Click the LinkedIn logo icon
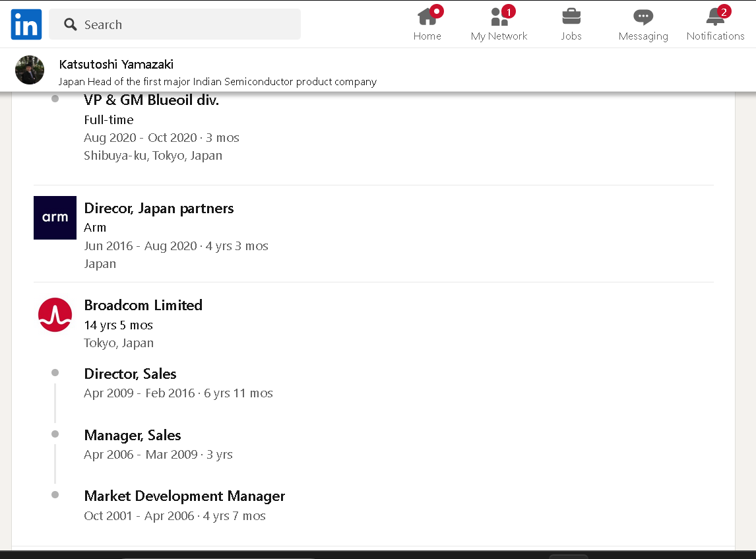Viewport: 756px width, 559px height. 26,24
